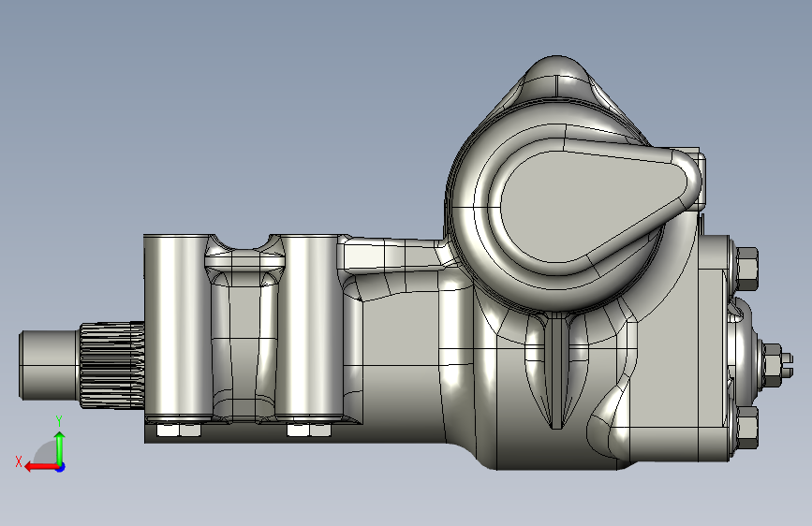Screen dimensions: 812x526
Task: Select the lower hex bolt on the end cap
Action: (x=746, y=427)
